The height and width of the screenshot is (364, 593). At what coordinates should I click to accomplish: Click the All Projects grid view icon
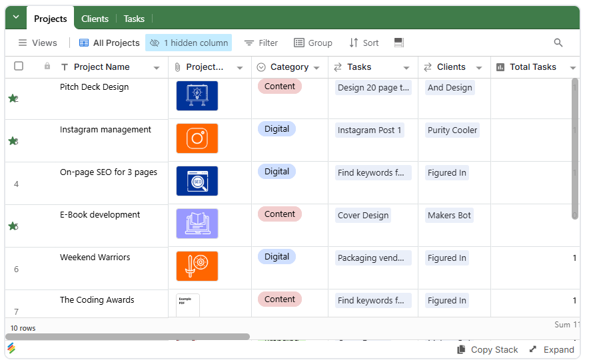(84, 43)
